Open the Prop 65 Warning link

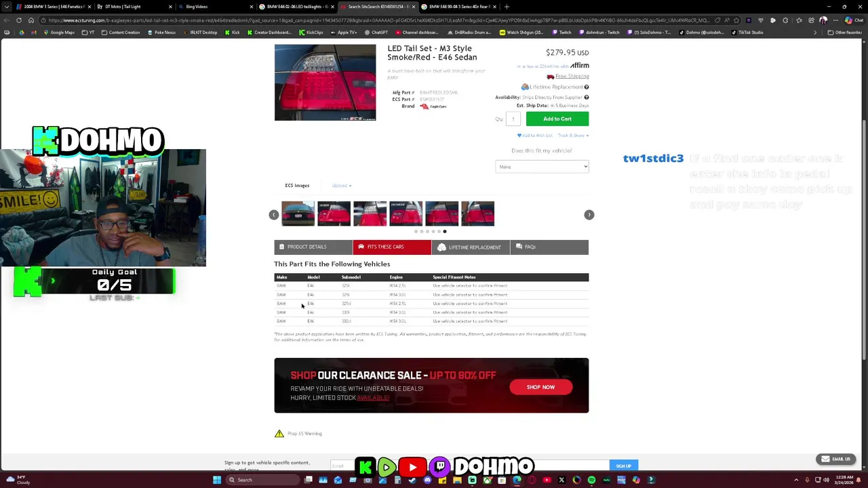(304, 434)
